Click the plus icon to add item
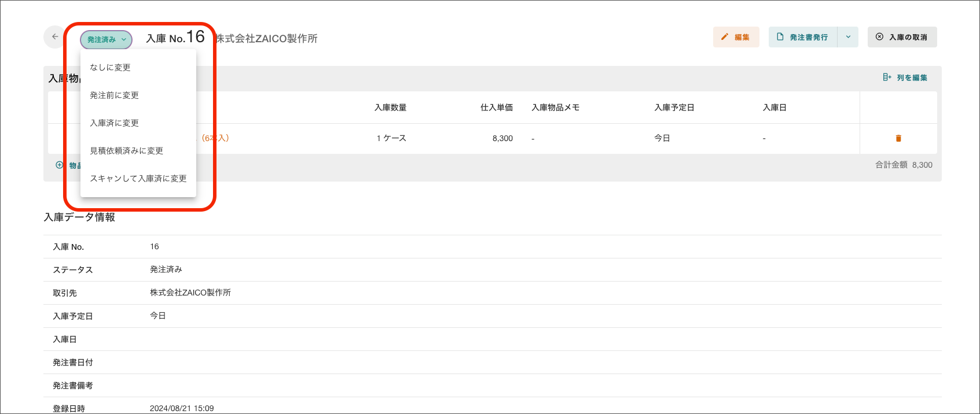 (60, 165)
